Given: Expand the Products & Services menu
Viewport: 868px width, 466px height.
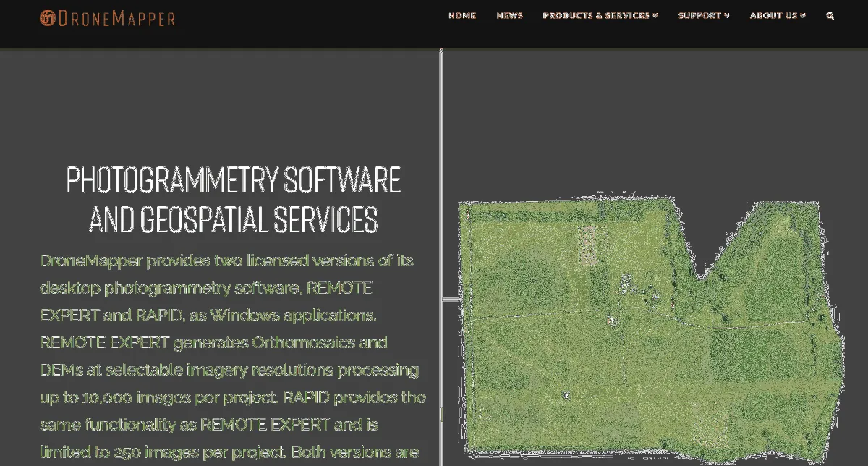Looking at the screenshot, I should [x=600, y=15].
